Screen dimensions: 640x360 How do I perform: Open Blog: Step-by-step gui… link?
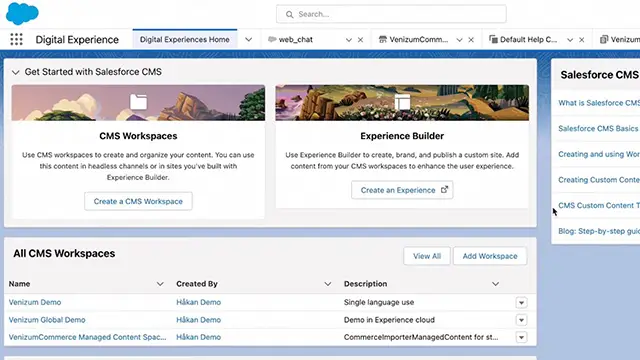click(599, 231)
